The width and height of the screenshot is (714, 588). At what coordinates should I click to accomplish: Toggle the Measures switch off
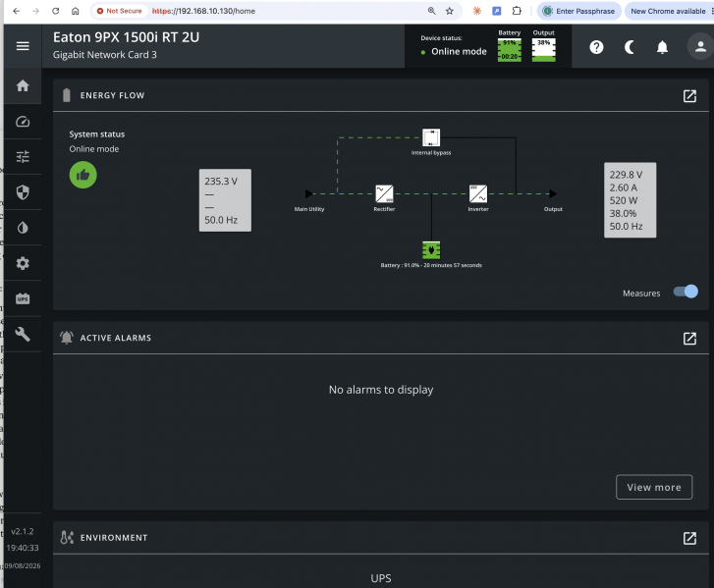click(x=686, y=292)
